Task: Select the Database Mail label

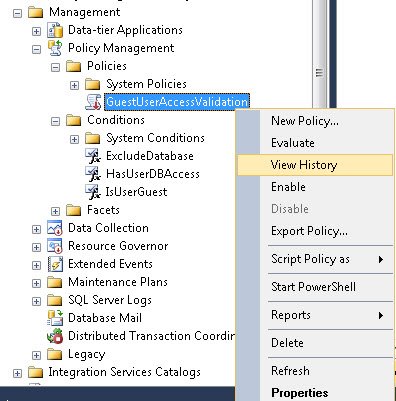Action: click(105, 318)
